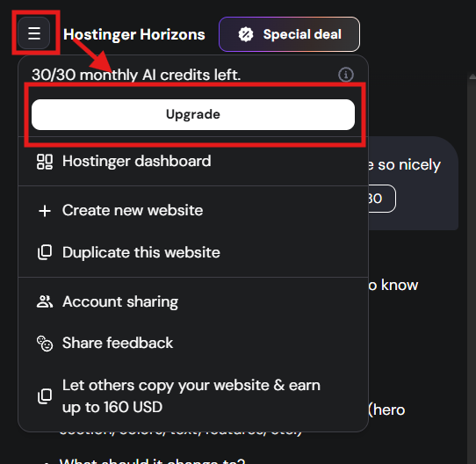Image resolution: width=476 pixels, height=464 pixels.
Task: Click the people icon for account sharing
Action: [45, 301]
